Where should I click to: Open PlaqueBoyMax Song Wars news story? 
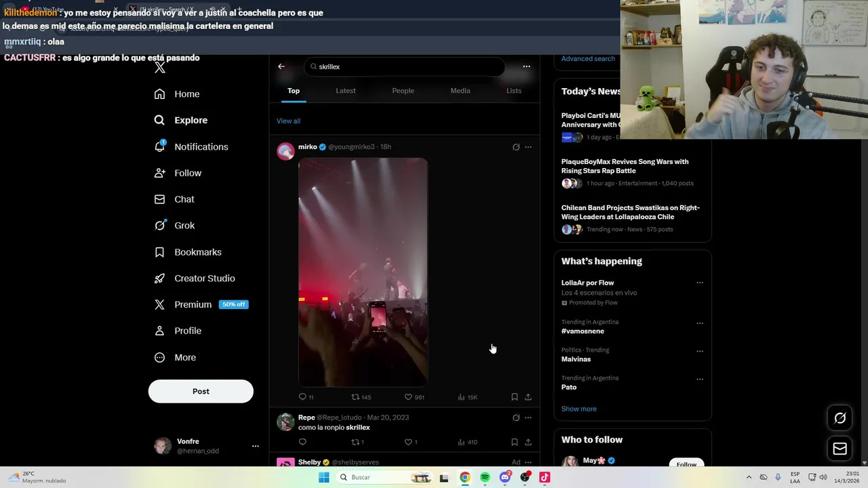[x=632, y=172]
